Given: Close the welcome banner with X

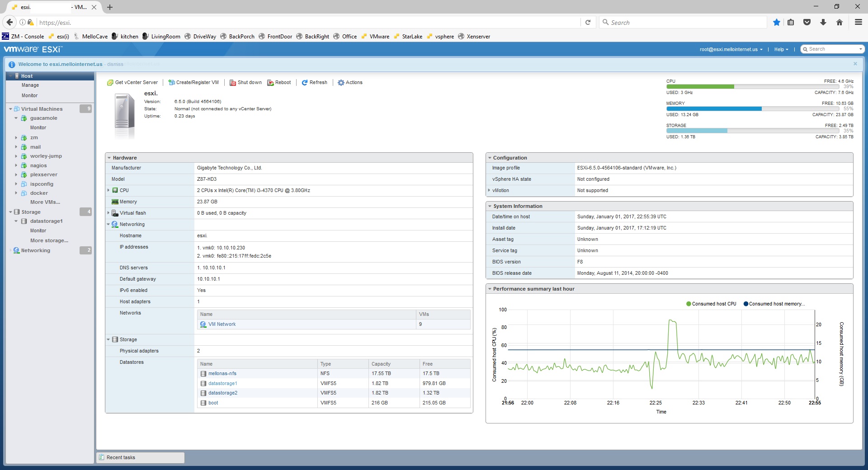Looking at the screenshot, I should (x=855, y=64).
